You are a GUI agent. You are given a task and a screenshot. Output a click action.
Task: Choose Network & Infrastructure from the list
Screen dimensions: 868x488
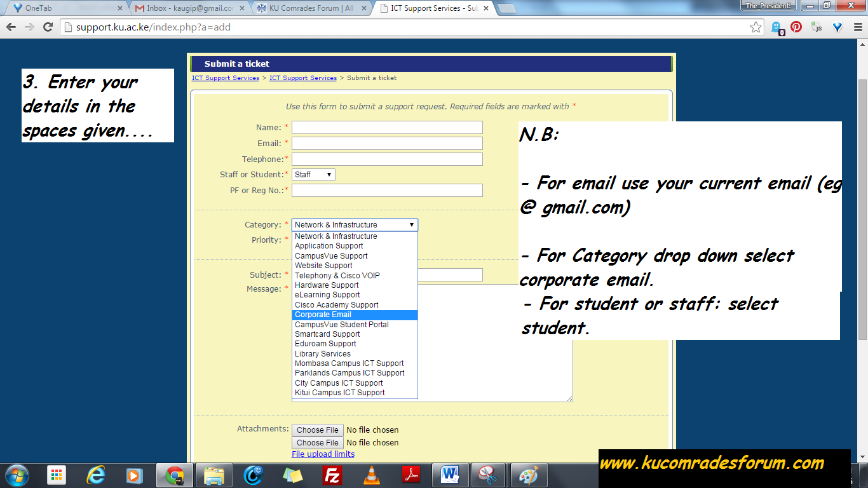(x=355, y=236)
